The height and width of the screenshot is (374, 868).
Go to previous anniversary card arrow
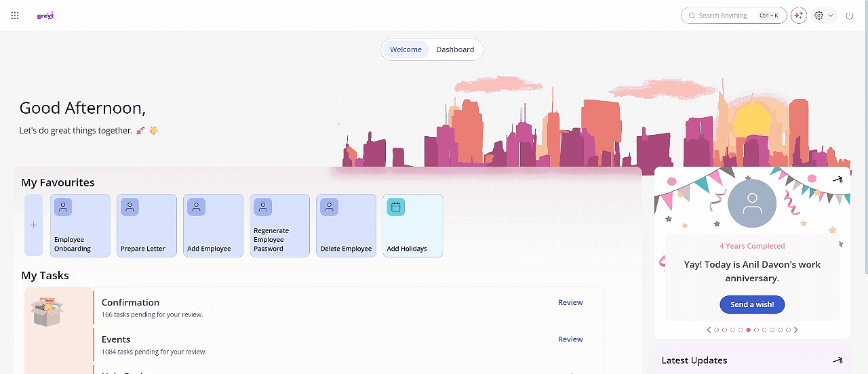709,330
